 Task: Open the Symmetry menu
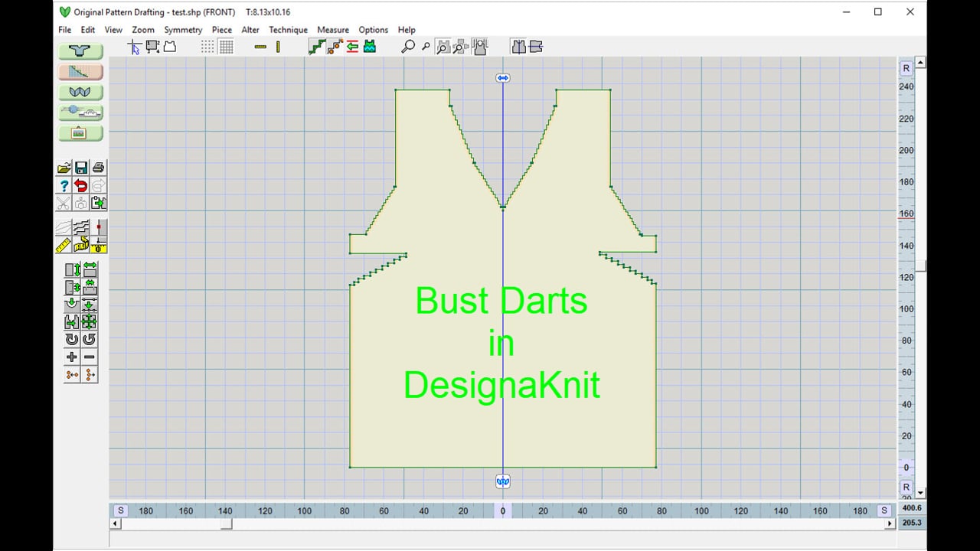point(183,30)
